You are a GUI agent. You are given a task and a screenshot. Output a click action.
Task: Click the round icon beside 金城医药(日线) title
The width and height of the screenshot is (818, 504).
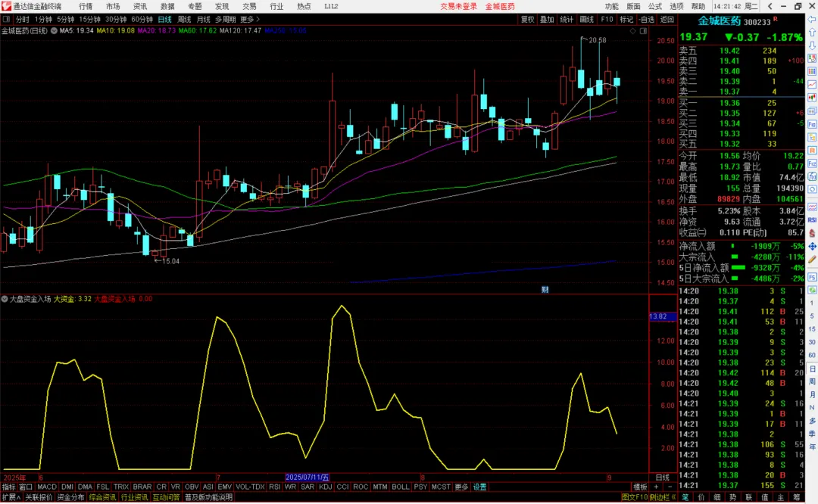point(54,31)
